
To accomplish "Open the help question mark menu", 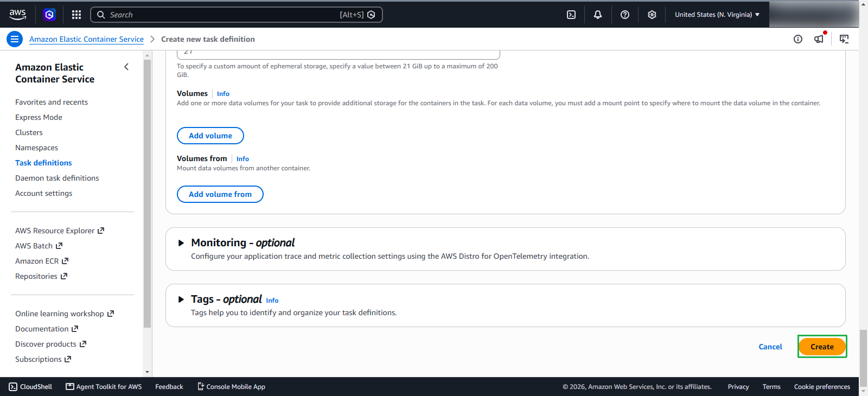I will point(625,15).
